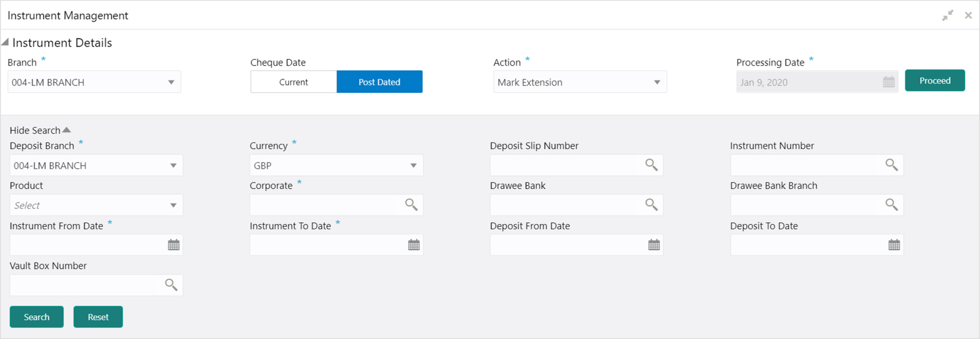The image size is (980, 339).
Task: Open Instrument To Date calendar picker
Action: [x=414, y=245]
